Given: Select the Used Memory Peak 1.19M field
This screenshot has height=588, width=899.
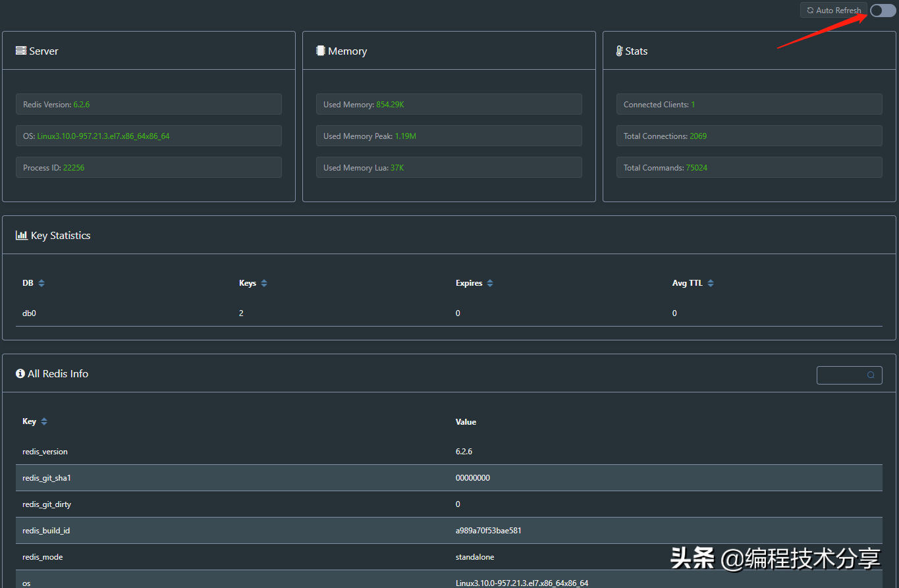Looking at the screenshot, I should click(449, 136).
